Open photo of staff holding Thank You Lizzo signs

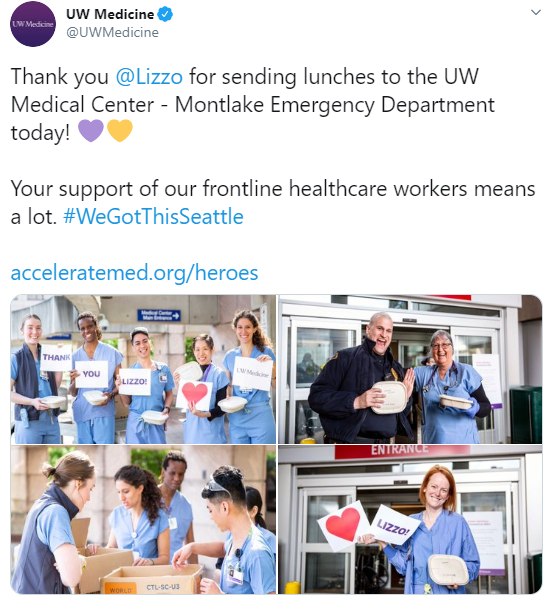143,369
